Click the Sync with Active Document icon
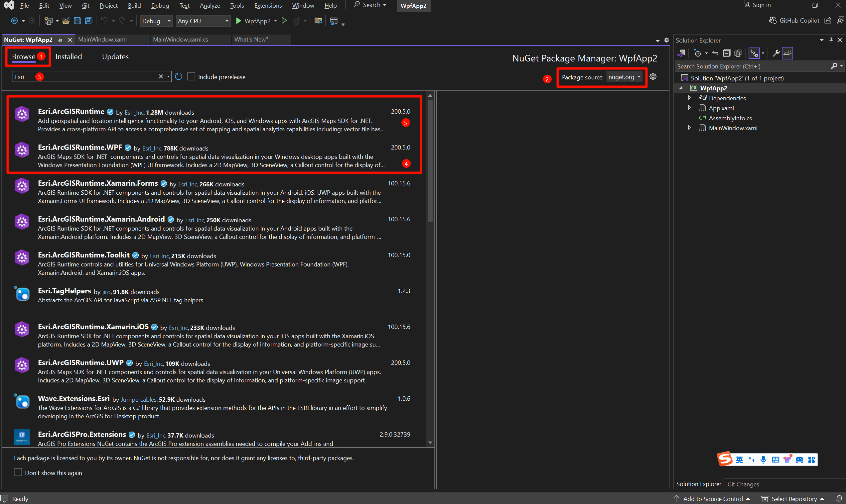The height and width of the screenshot is (504, 846). coord(715,53)
